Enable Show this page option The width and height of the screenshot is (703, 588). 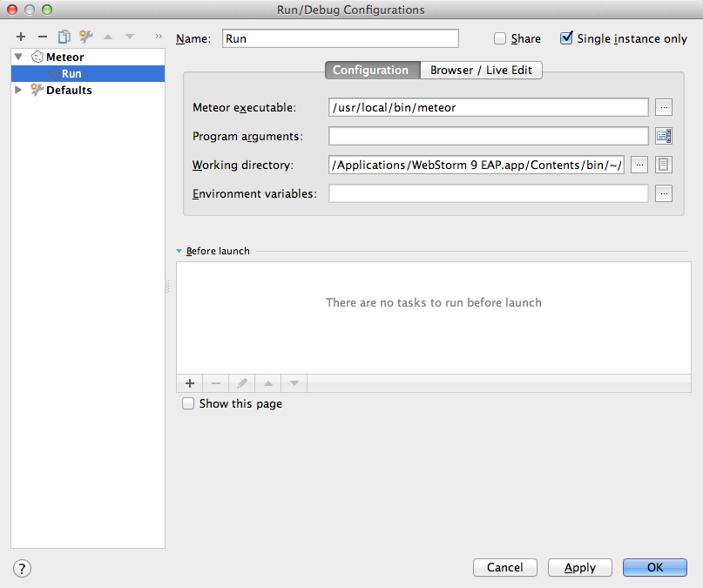tap(188, 403)
